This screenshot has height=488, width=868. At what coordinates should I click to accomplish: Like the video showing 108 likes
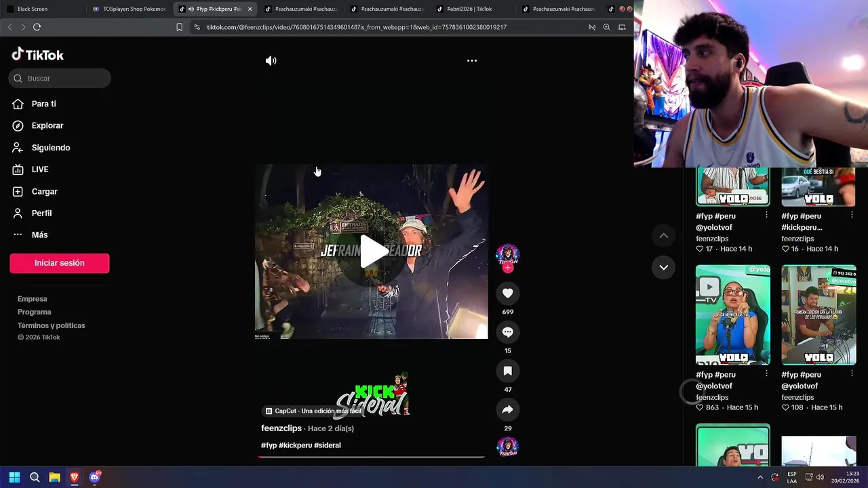(x=785, y=407)
